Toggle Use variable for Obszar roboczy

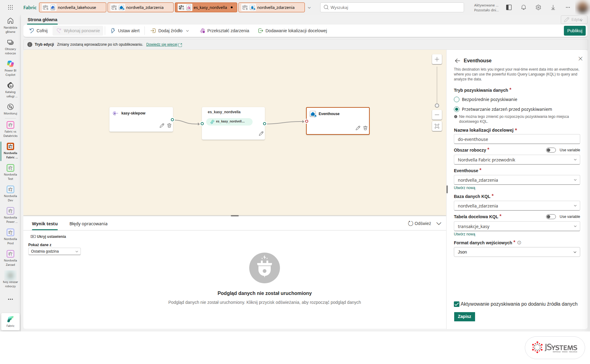551,150
